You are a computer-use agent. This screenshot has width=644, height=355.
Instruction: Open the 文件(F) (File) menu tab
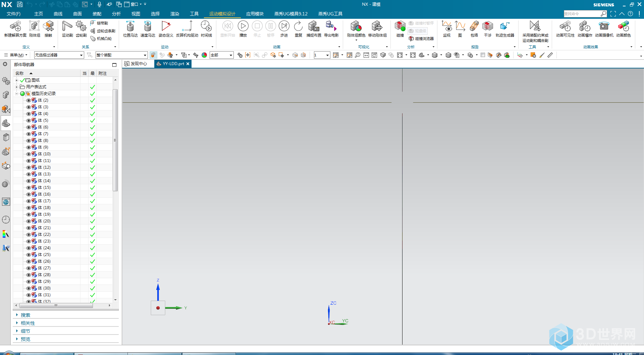coord(14,14)
